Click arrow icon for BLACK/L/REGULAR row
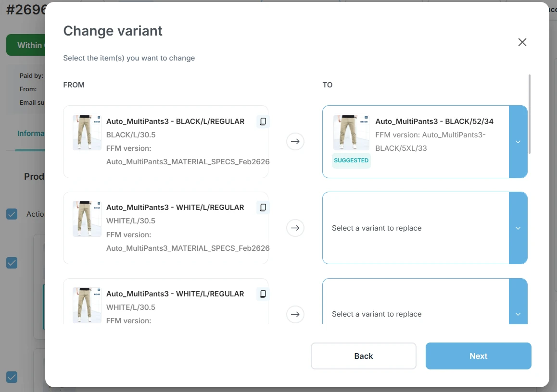 (295, 142)
